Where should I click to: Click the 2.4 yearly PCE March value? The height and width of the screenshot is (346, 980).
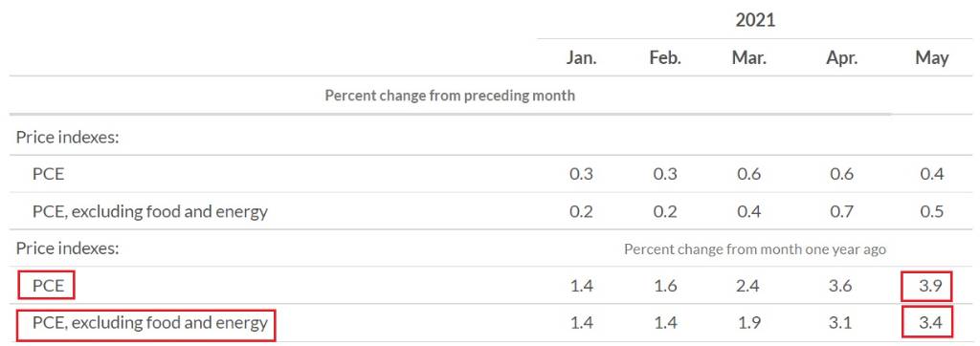(x=748, y=286)
